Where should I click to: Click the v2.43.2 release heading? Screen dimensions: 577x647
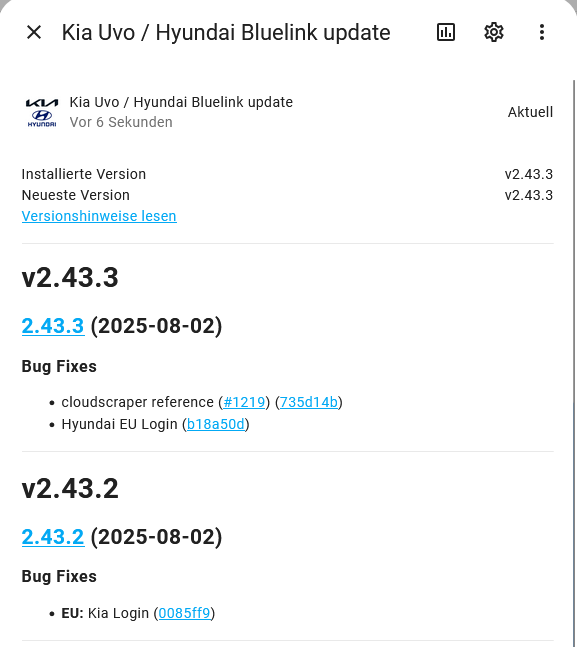pyautogui.click(x=70, y=489)
